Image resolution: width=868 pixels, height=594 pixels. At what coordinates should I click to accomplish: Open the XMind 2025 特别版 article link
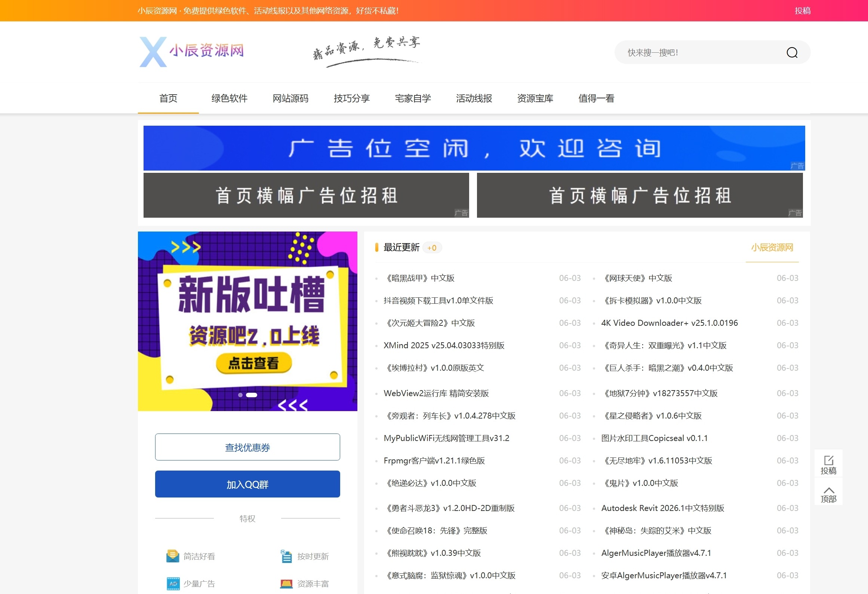[444, 345]
